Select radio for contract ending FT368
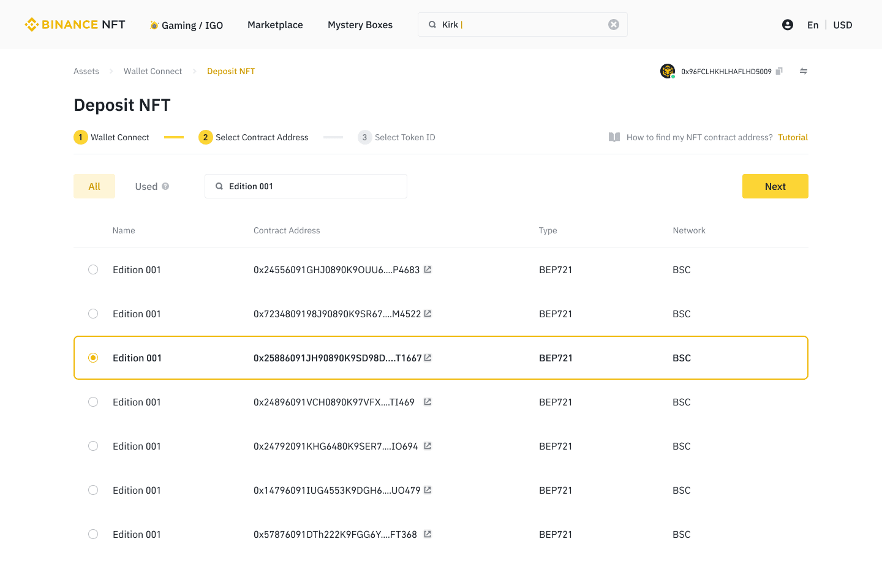Viewport: 882px width, 588px height. tap(93, 534)
